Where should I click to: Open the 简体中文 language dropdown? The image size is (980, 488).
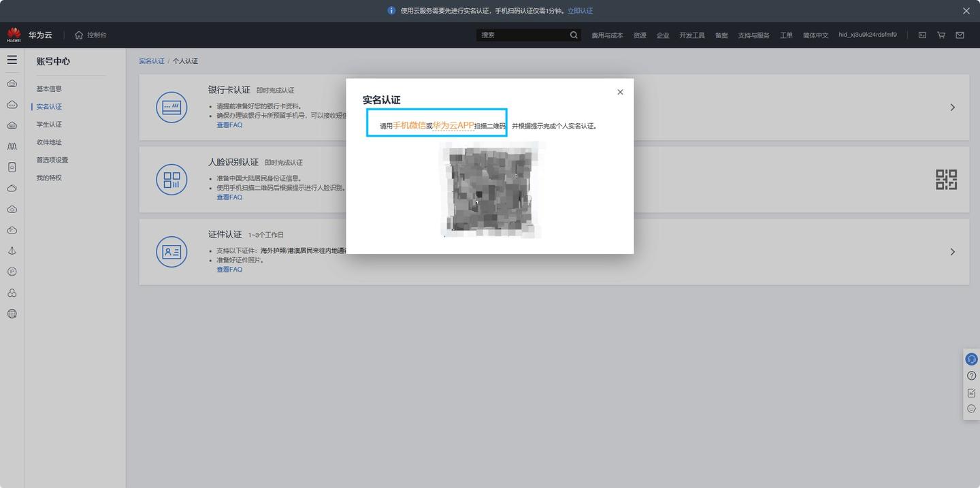click(815, 35)
